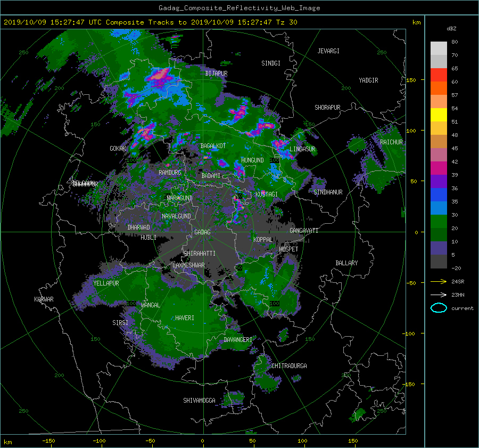Click the NAVALGUND city label
This screenshot has height=448, width=479.
tap(176, 216)
